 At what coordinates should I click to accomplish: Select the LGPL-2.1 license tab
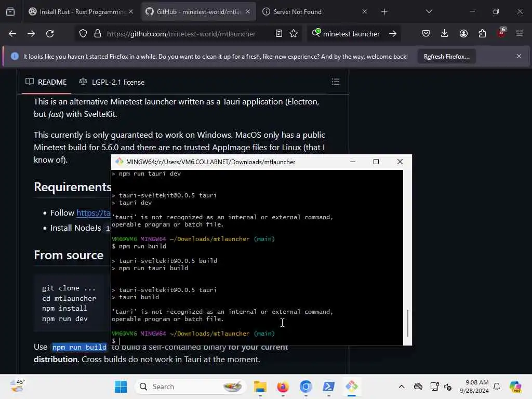[112, 82]
